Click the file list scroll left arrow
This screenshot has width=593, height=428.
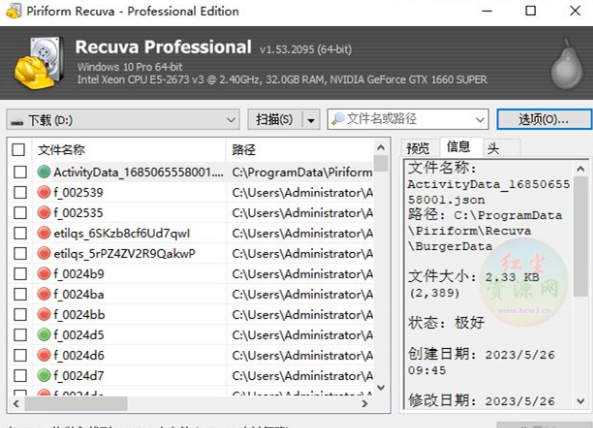coord(16,403)
